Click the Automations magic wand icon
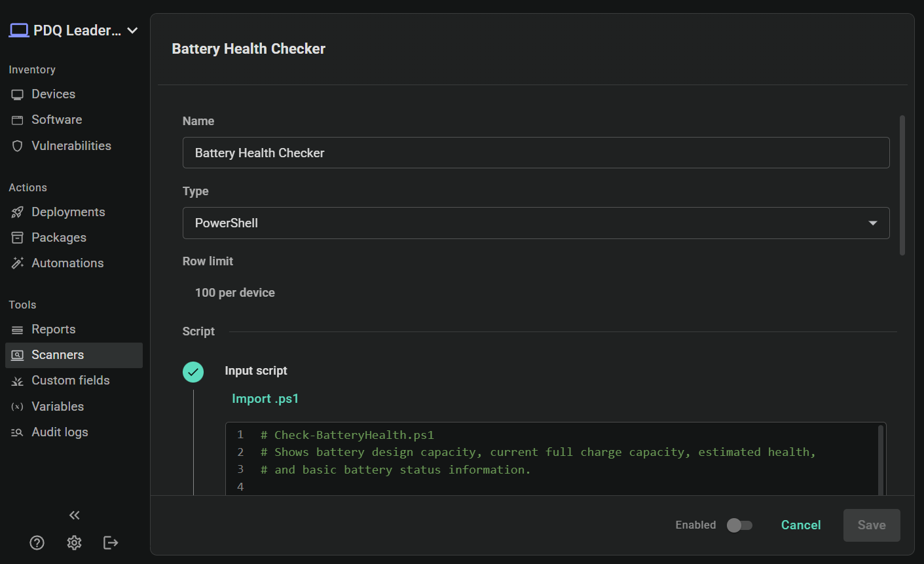Viewport: 924px width, 564px height. (18, 263)
